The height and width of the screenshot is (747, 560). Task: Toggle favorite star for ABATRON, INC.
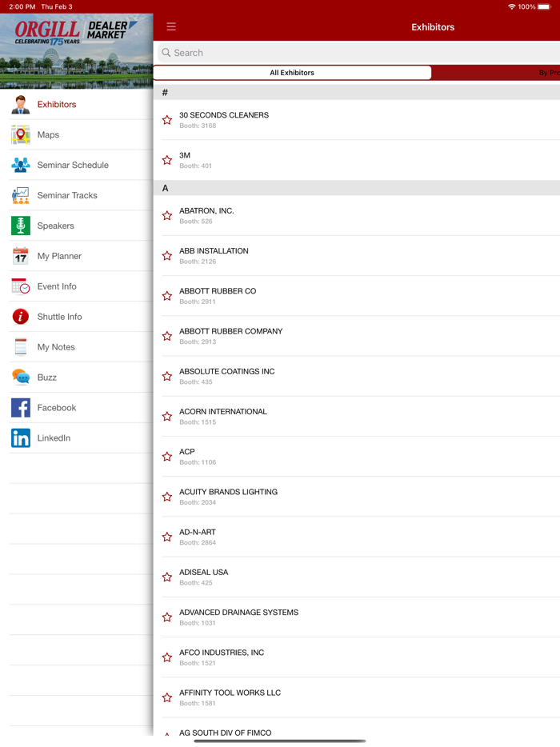[x=167, y=216]
